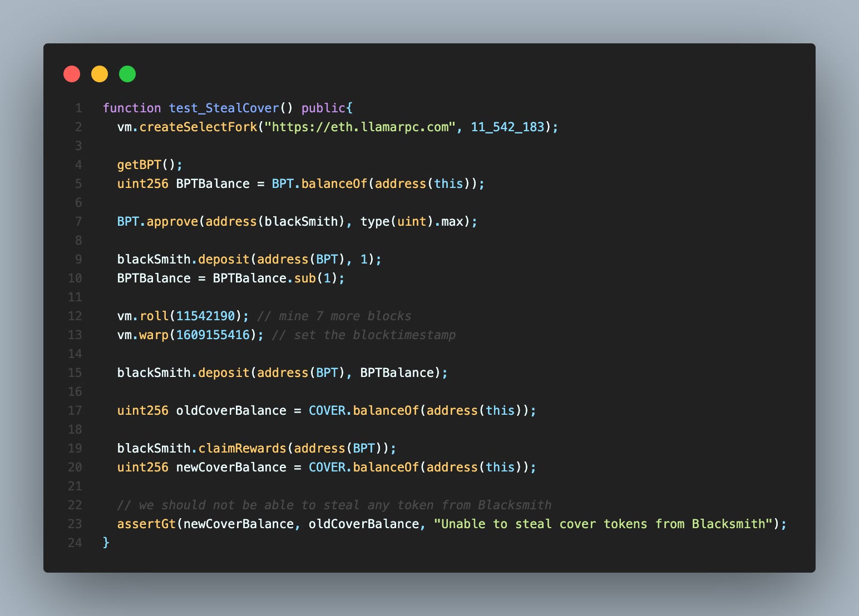
Task: Click the deposit call on line 9
Action: pos(224,259)
